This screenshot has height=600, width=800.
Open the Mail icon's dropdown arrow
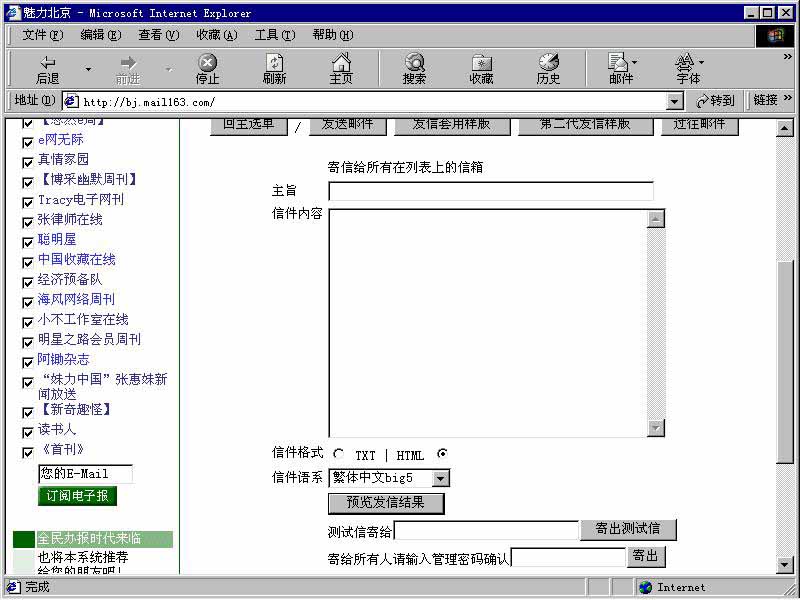635,63
